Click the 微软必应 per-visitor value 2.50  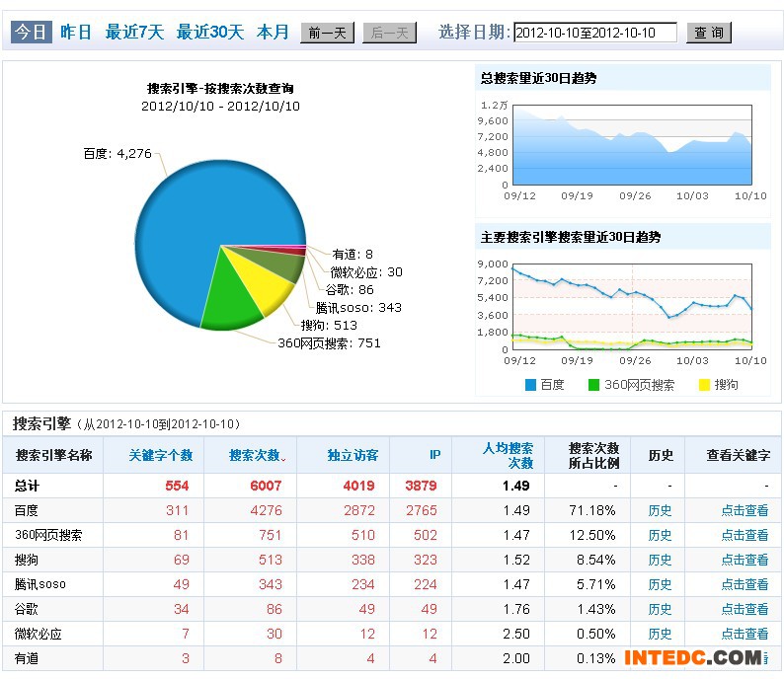(516, 634)
